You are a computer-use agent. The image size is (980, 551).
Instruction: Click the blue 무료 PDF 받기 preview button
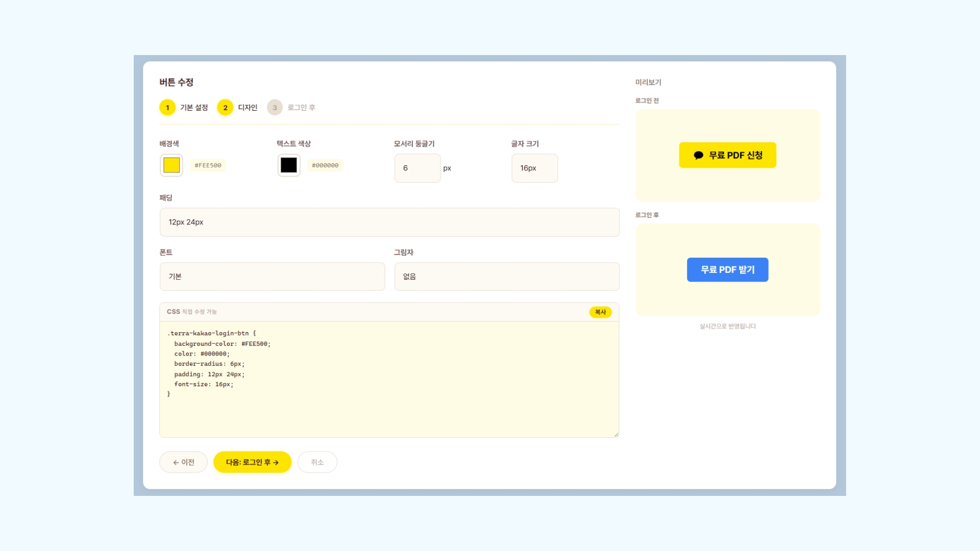[727, 269]
